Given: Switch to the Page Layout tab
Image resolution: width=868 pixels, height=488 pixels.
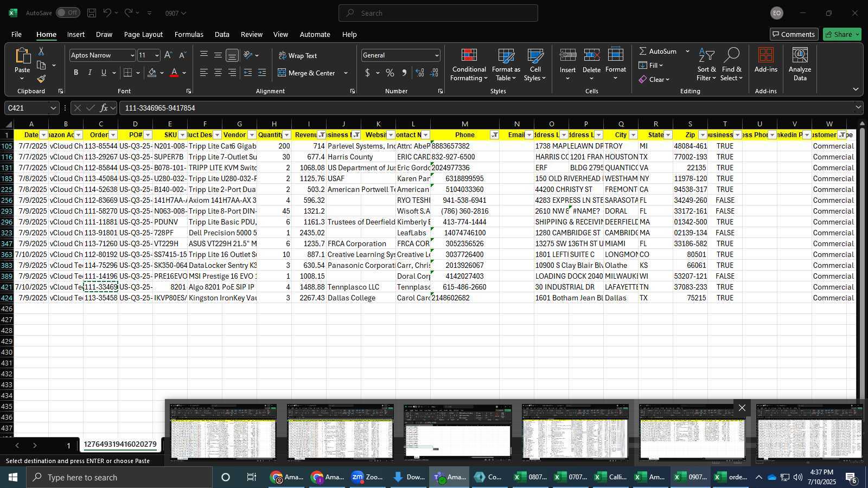Looking at the screenshot, I should point(143,34).
